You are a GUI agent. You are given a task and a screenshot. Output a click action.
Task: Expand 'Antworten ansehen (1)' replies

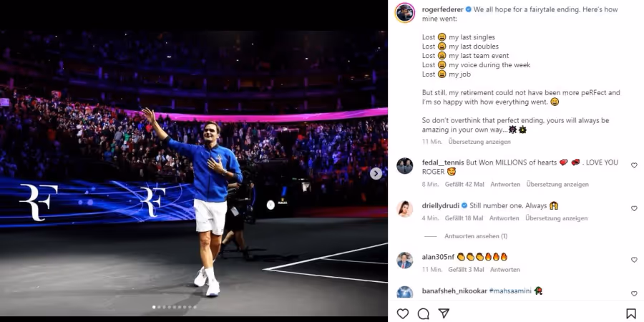click(x=476, y=236)
